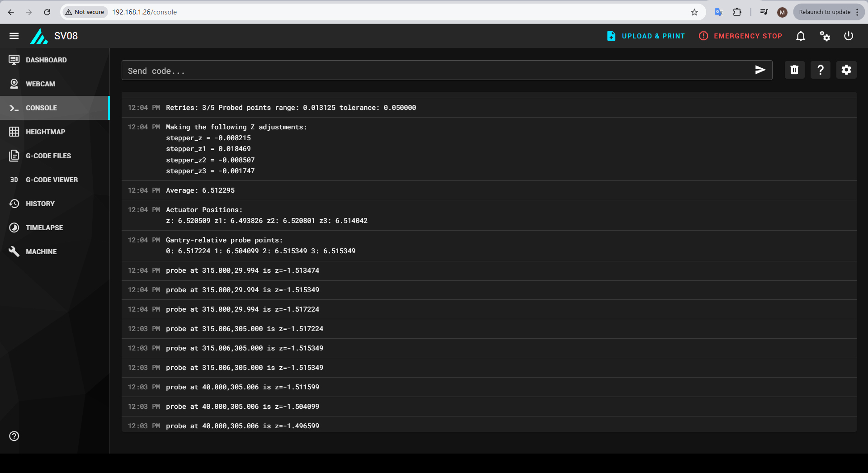The width and height of the screenshot is (868, 473).
Task: Open Timelapse section
Action: [44, 228]
